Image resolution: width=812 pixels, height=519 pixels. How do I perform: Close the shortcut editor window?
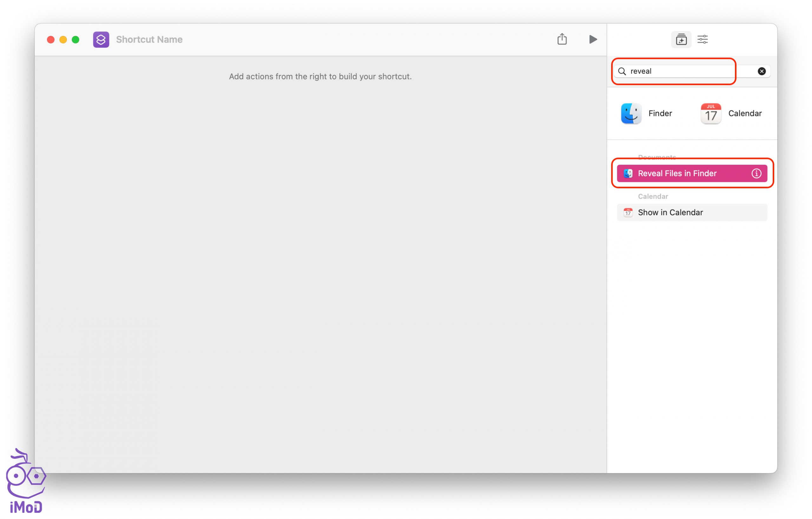pos(50,40)
